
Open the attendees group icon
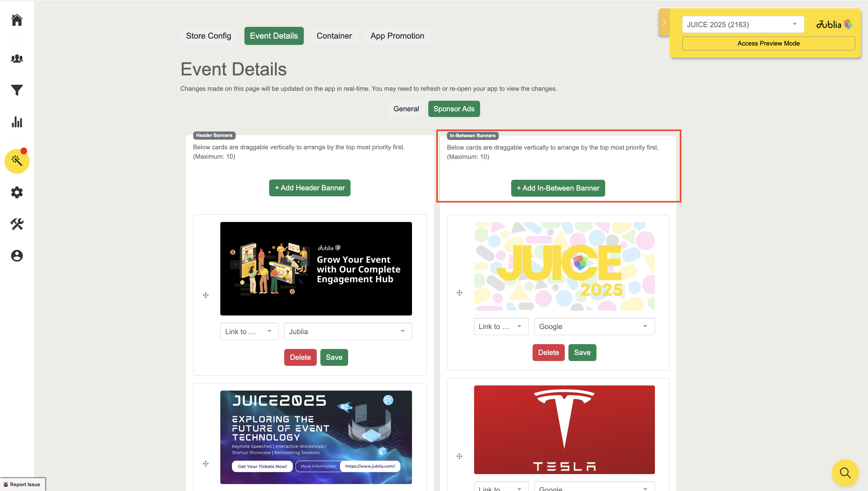point(17,59)
